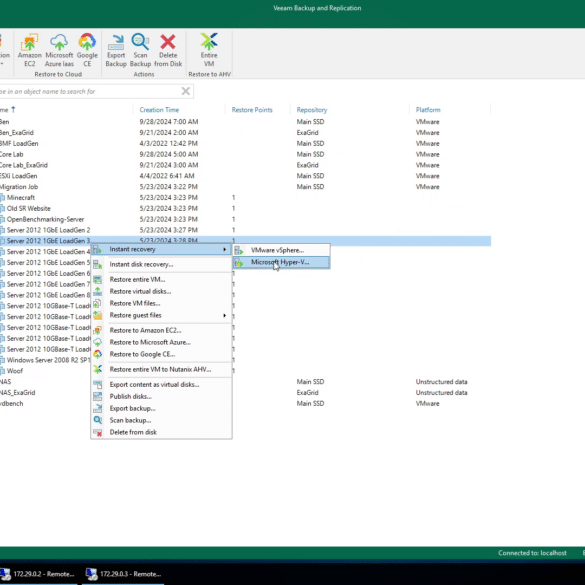
Task: Select the Core Lab_ExaGrid backup job
Action: click(245, 165)
